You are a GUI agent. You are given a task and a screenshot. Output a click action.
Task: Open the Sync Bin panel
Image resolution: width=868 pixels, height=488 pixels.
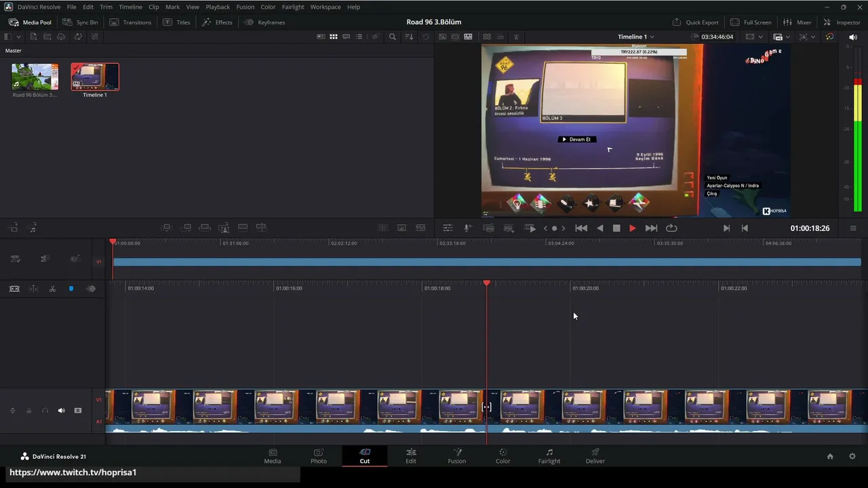click(x=80, y=22)
